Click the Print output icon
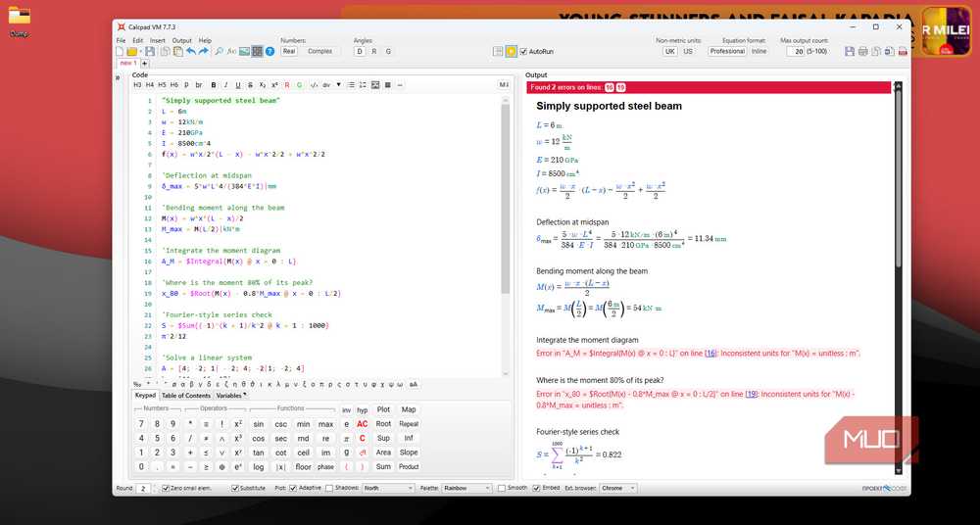Image resolution: width=980 pixels, height=525 pixels. [x=863, y=51]
